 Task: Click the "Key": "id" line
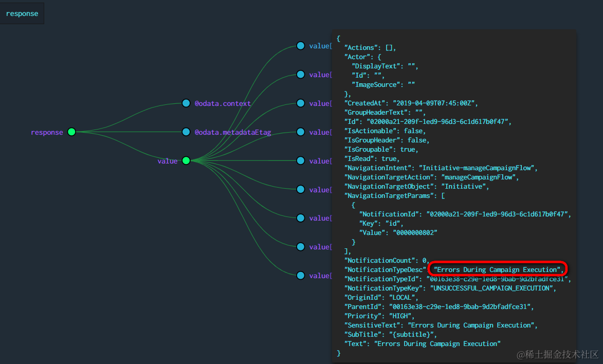tap(381, 223)
